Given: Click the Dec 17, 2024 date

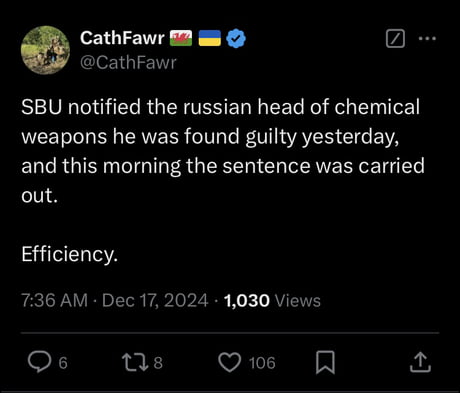Looking at the screenshot, I should (155, 300).
